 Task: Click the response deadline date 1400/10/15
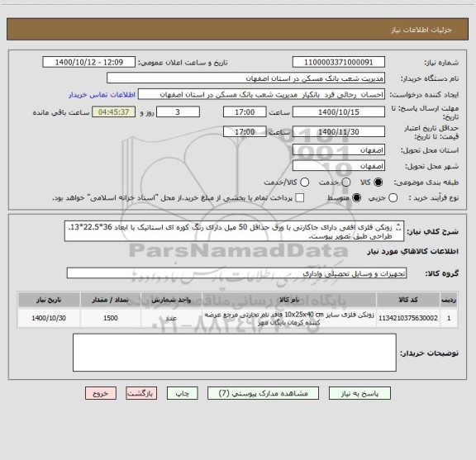tap(339, 112)
